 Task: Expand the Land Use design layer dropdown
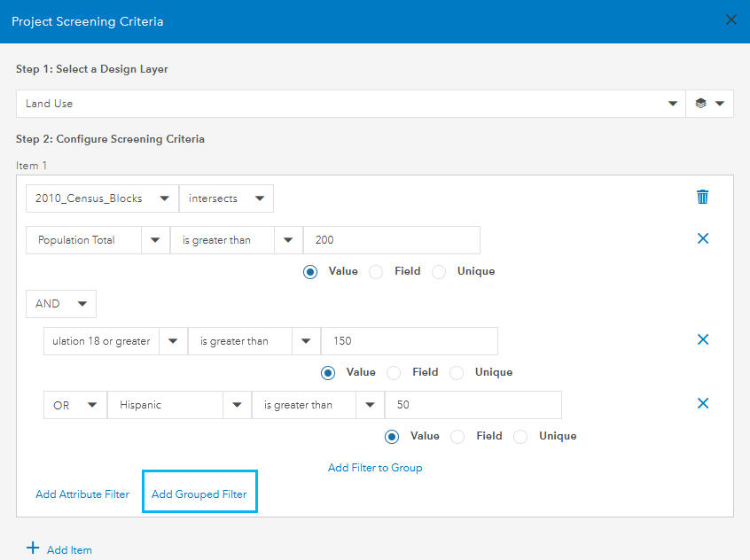(x=672, y=104)
